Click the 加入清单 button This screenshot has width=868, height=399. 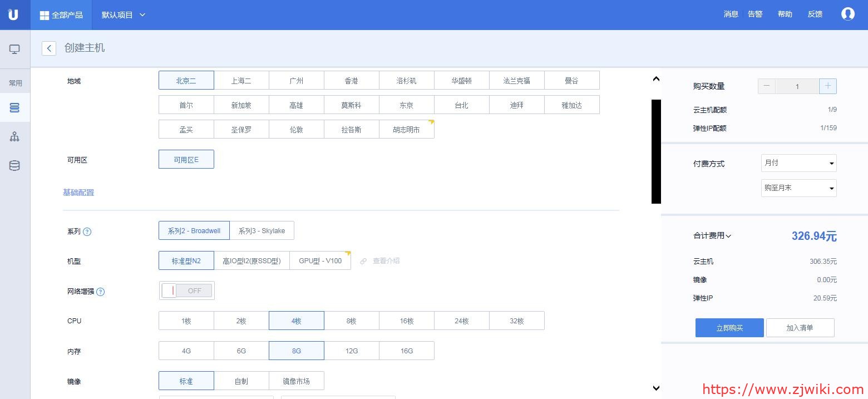pyautogui.click(x=800, y=328)
